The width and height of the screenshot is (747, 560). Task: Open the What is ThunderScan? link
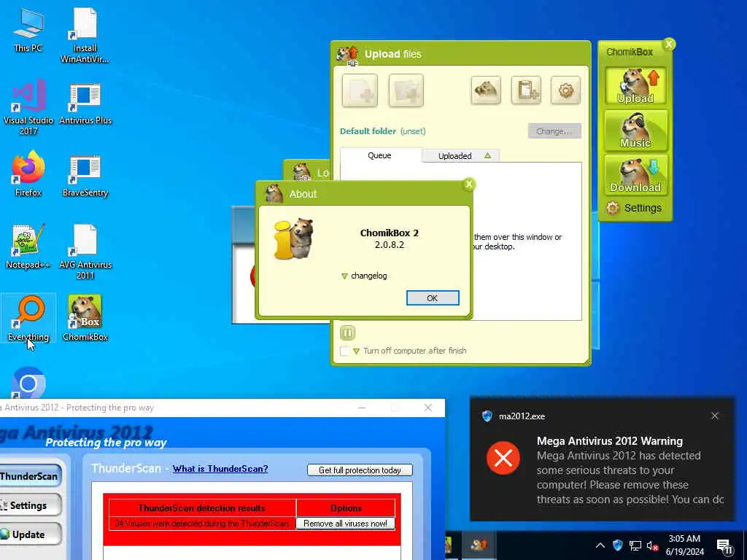(x=220, y=469)
